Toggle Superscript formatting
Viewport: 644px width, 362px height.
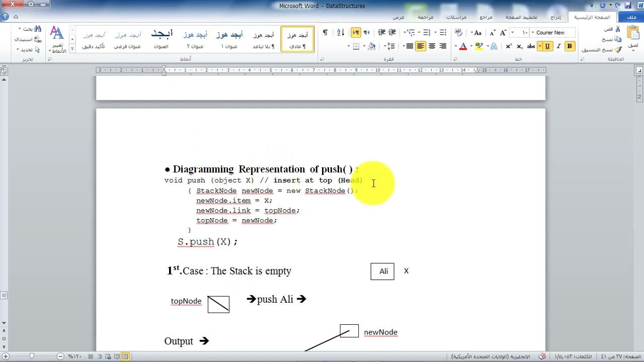[509, 46]
